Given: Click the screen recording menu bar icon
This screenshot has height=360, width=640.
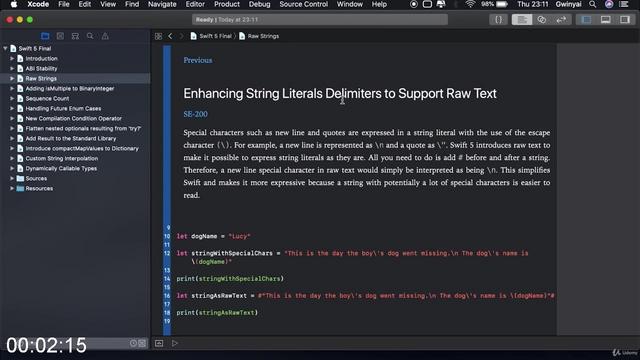Looking at the screenshot, I should point(413,4).
